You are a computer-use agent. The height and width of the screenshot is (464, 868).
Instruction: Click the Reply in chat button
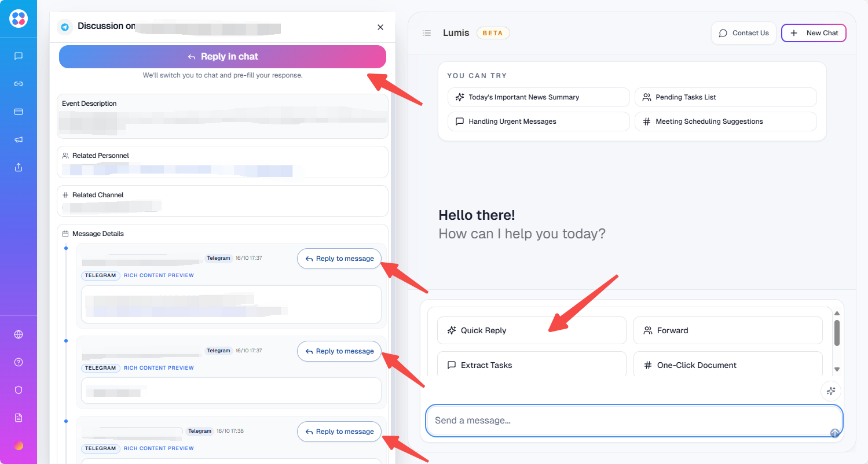[222, 57]
